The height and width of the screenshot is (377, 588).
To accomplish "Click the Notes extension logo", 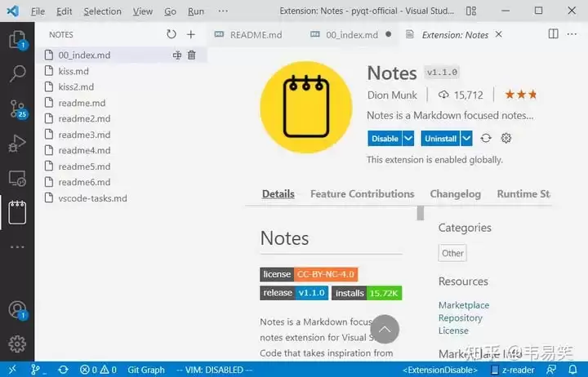I will point(306,107).
